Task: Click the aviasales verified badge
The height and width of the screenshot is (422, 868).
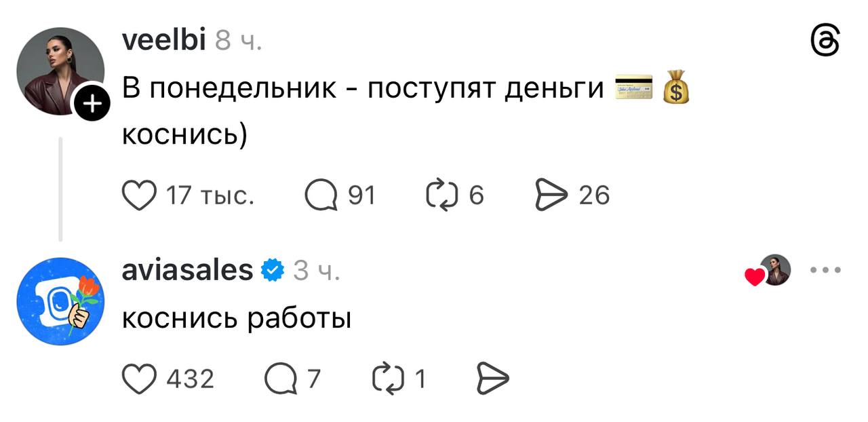Action: 272,271
